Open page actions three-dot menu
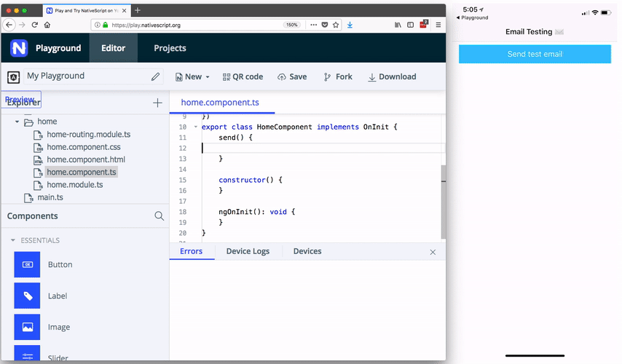Viewport: 622px width, 364px height. pos(313,25)
